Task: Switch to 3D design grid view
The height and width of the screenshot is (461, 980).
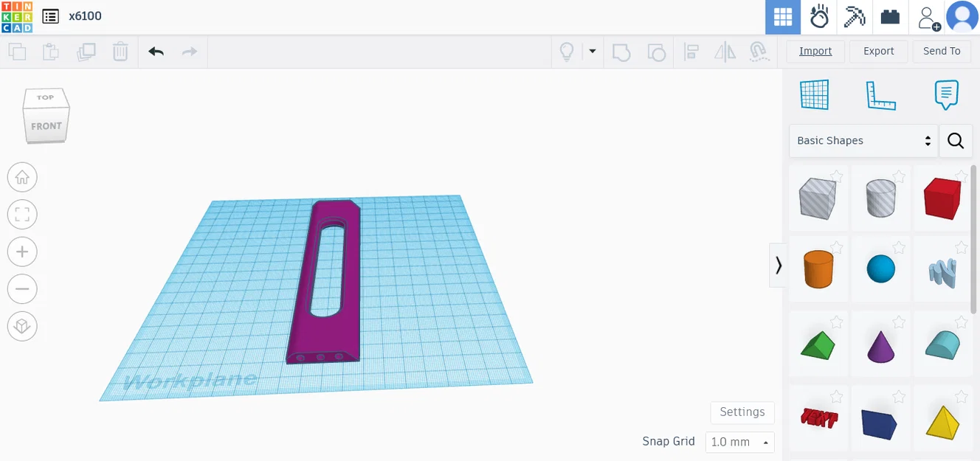Action: 783,17
